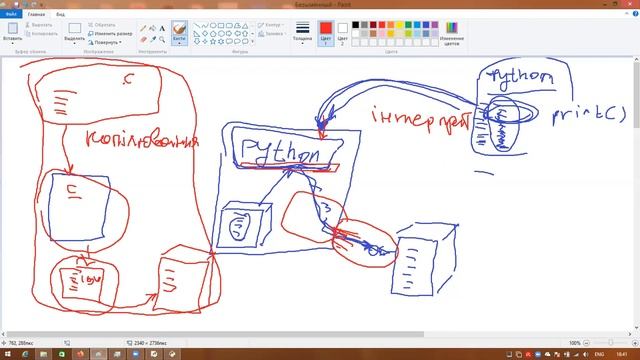The image size is (640, 360).
Task: Expand the Brushes (Кисти) dropdown arrow
Action: pos(179,43)
